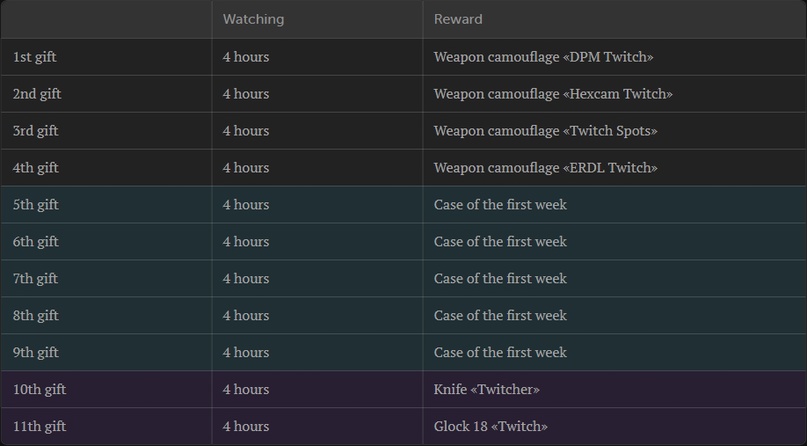The image size is (807, 446).
Task: Select the 8th gift row label
Action: pos(35,316)
